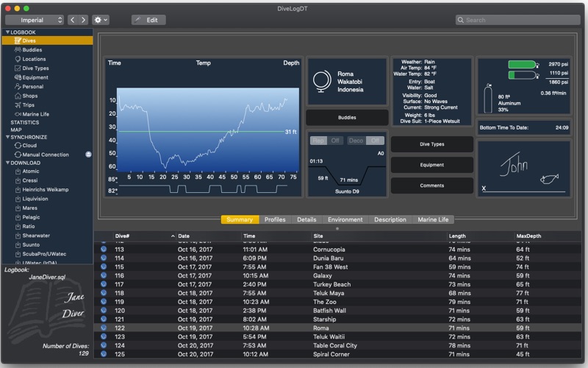Click the Heinrichs Weikamp download icon
This screenshot has height=368, width=588.
click(x=18, y=190)
